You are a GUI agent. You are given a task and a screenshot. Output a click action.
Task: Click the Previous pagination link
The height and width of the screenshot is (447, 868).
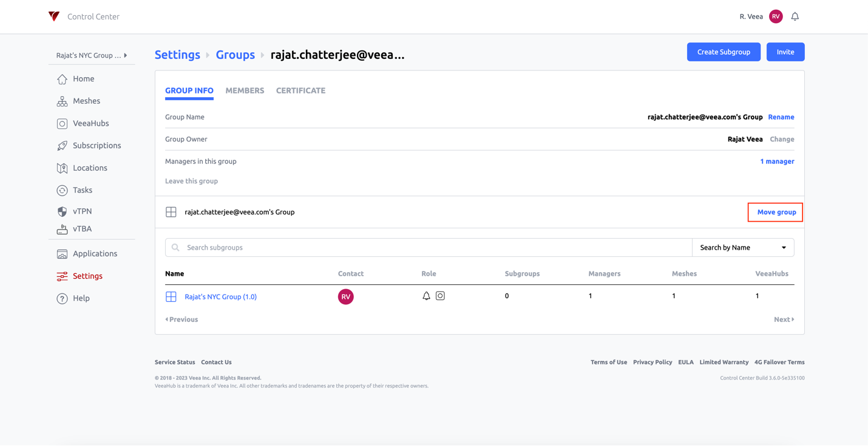181,319
